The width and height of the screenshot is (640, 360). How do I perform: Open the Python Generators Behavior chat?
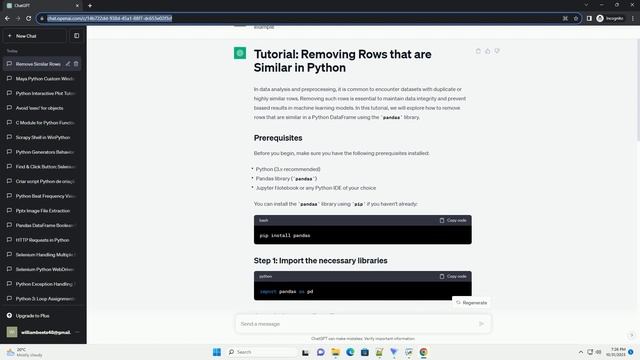(42, 152)
